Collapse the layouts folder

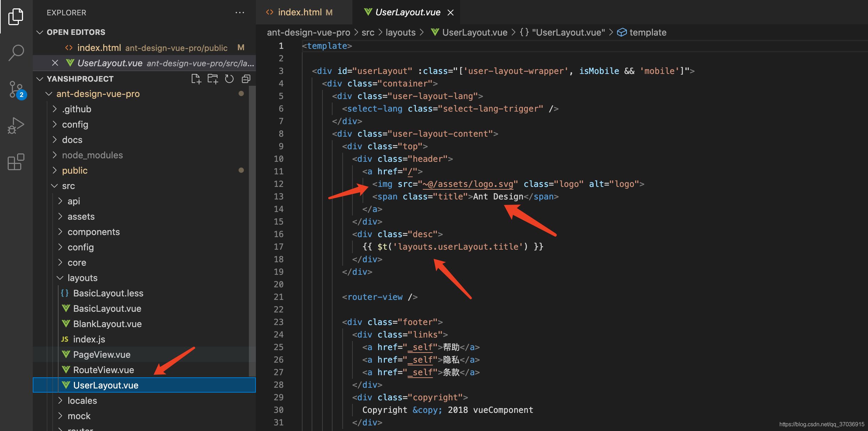[x=82, y=278]
